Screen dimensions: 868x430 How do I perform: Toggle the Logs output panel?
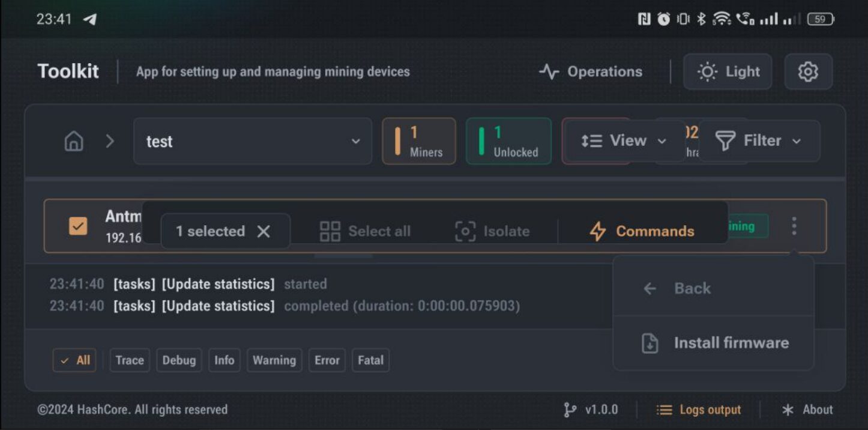pyautogui.click(x=698, y=410)
